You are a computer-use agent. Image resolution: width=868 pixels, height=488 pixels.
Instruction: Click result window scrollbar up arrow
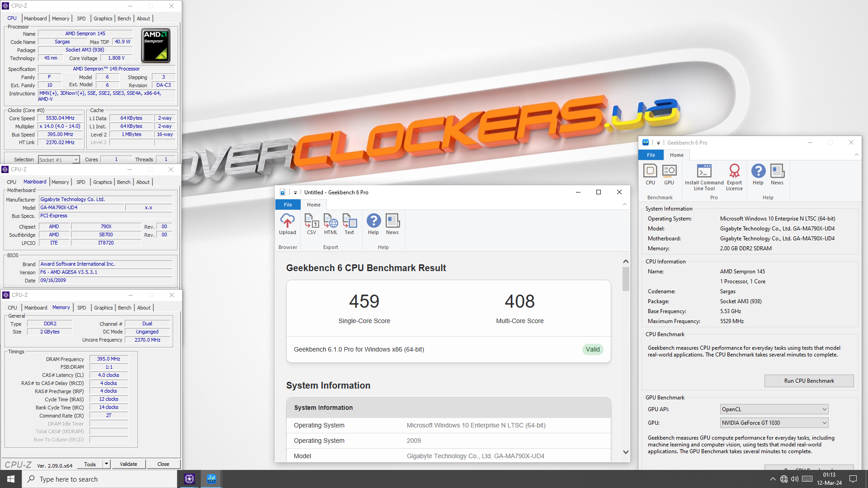626,262
